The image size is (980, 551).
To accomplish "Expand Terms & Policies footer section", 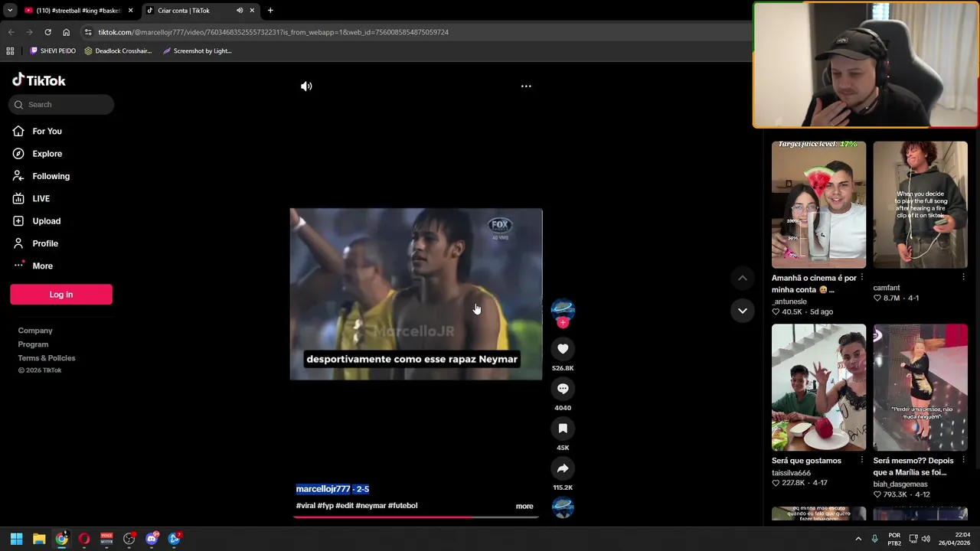I will [47, 358].
